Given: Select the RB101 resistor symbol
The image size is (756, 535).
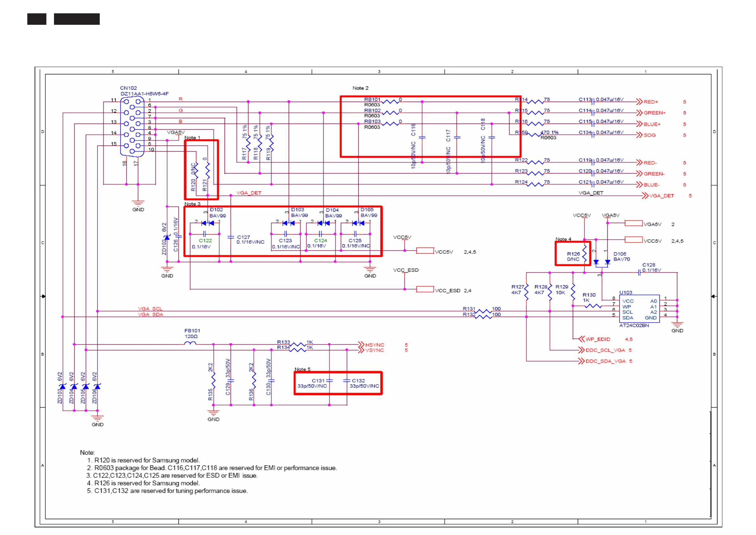Looking at the screenshot, I should pyautogui.click(x=390, y=101).
